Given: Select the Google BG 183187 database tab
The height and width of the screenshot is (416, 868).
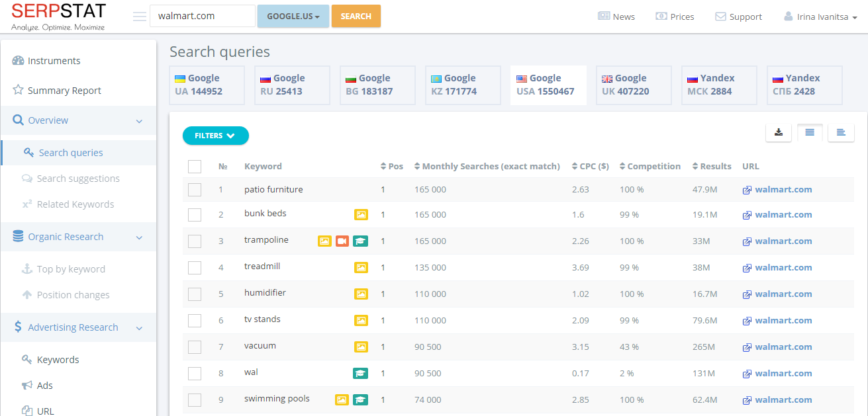Looking at the screenshot, I should pyautogui.click(x=377, y=85).
